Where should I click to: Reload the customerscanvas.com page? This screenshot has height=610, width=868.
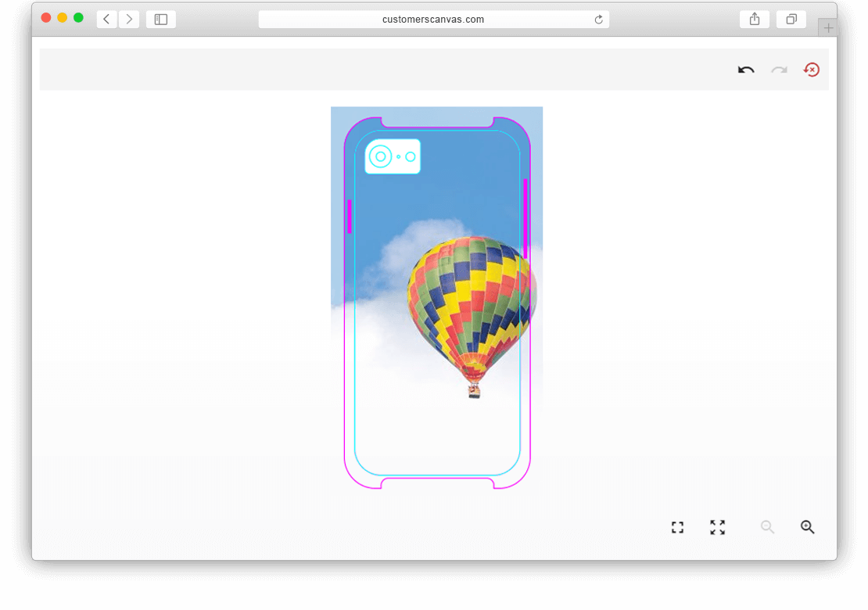(599, 19)
